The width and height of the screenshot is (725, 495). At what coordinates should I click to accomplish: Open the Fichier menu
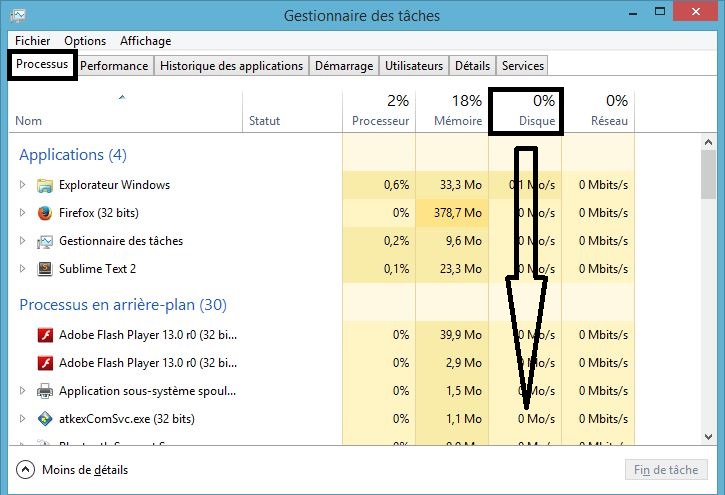[32, 41]
